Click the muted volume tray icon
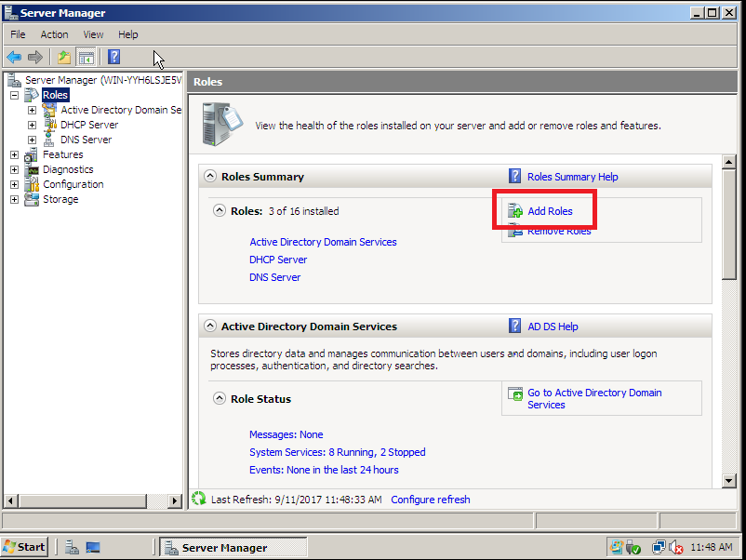746x560 pixels. click(x=676, y=548)
